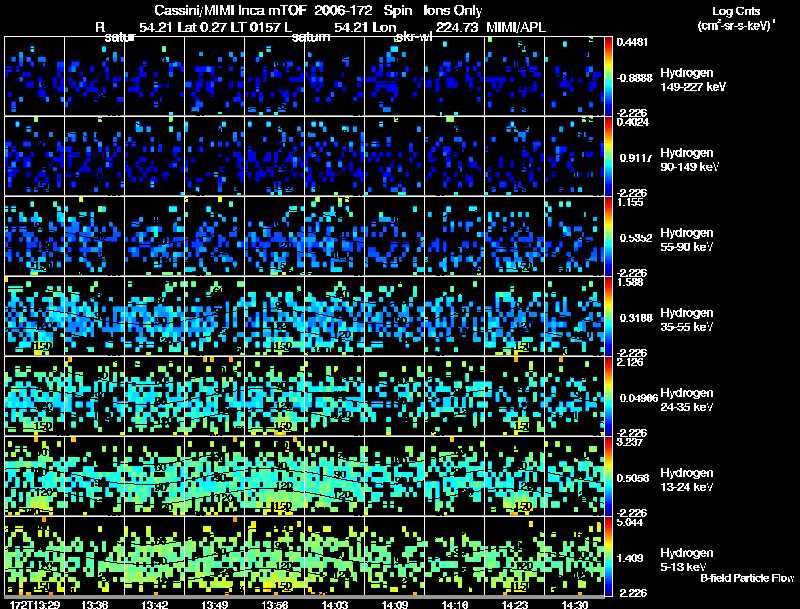Open the Hydrogen 5-13 keV panel at 13:56
Screen dimensions: 800x609
[x=274, y=556]
